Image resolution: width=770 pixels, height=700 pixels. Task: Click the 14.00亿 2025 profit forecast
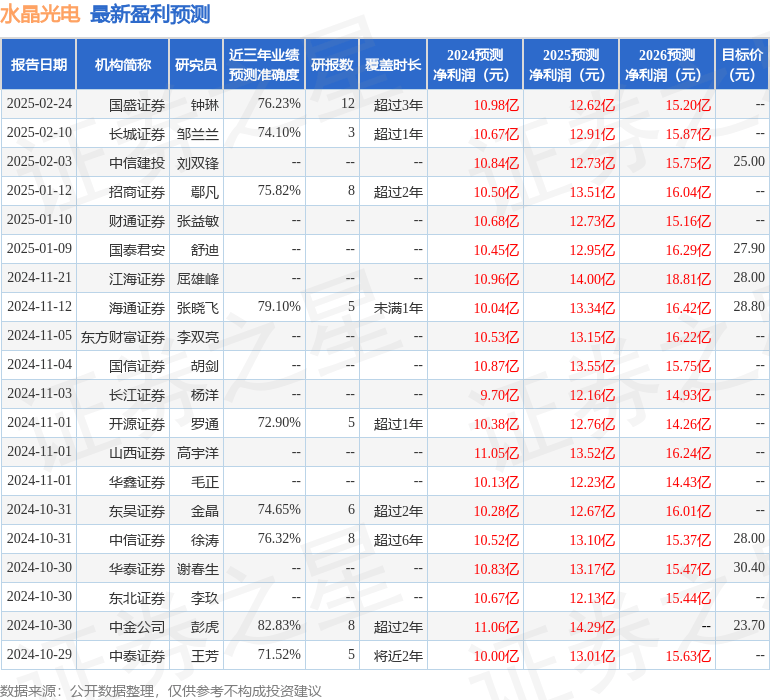point(592,279)
